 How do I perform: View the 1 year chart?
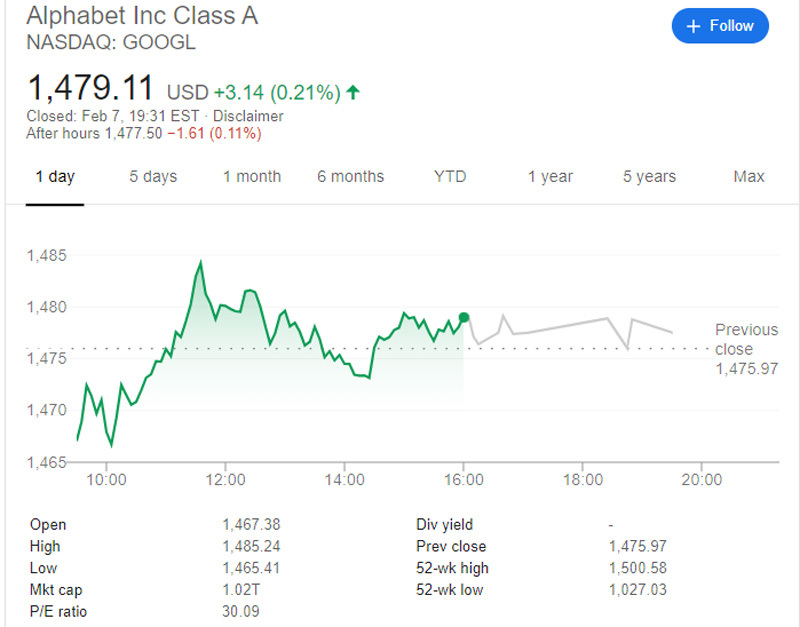(x=551, y=177)
